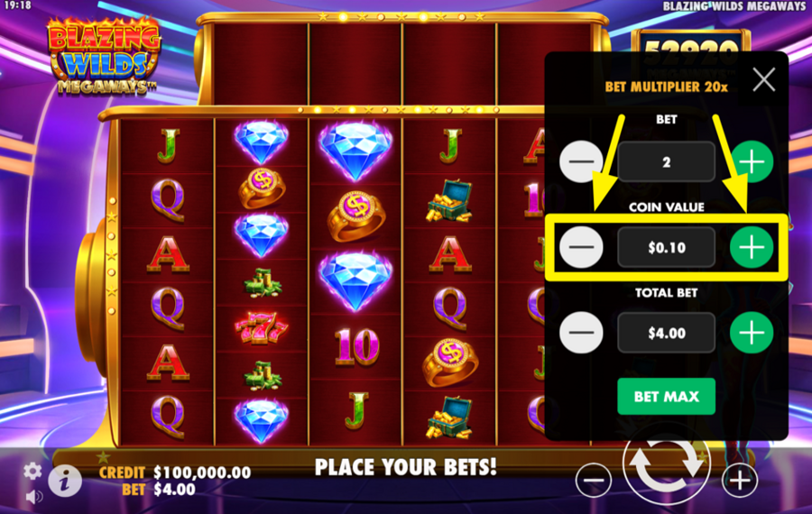Click the Blazing Wilds Megaways logo
This screenshot has height=514, width=812.
[x=106, y=55]
